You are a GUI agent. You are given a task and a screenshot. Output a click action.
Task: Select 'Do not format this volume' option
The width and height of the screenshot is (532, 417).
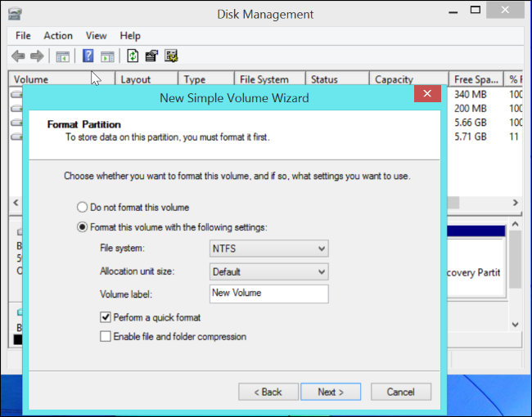(82, 208)
